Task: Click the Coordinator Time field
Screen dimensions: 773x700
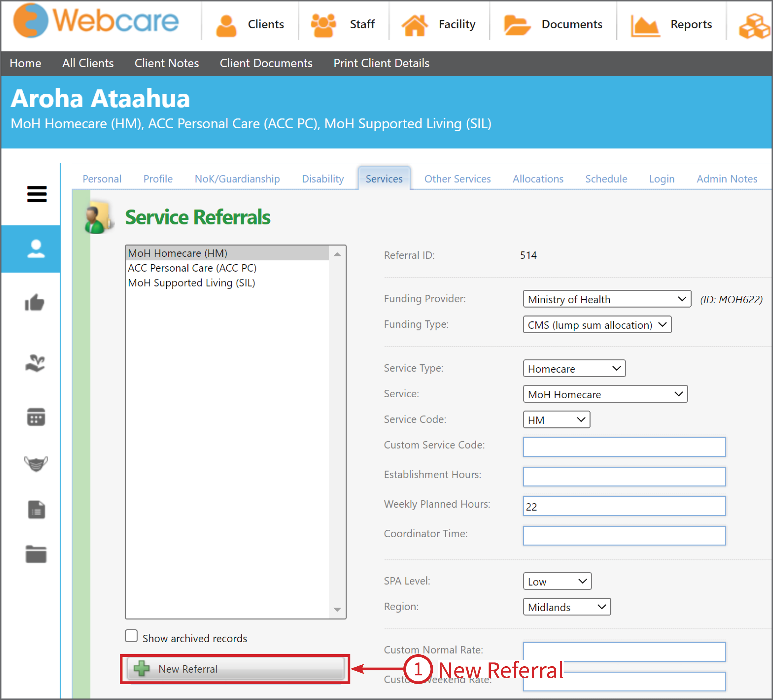Action: pos(624,535)
